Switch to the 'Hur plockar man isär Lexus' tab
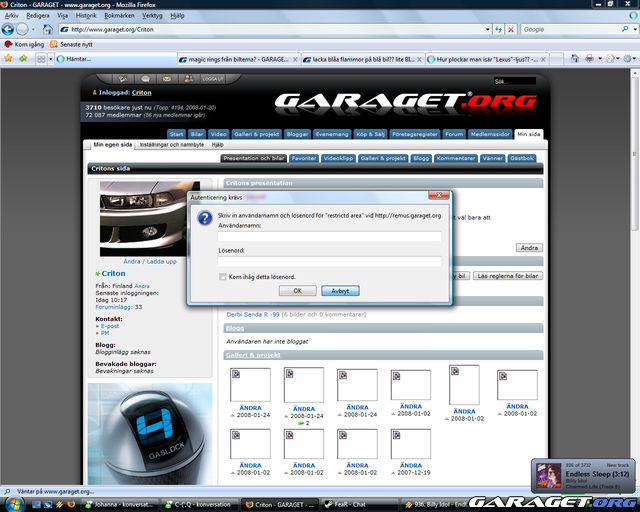The width and height of the screenshot is (640, 512). (487, 60)
